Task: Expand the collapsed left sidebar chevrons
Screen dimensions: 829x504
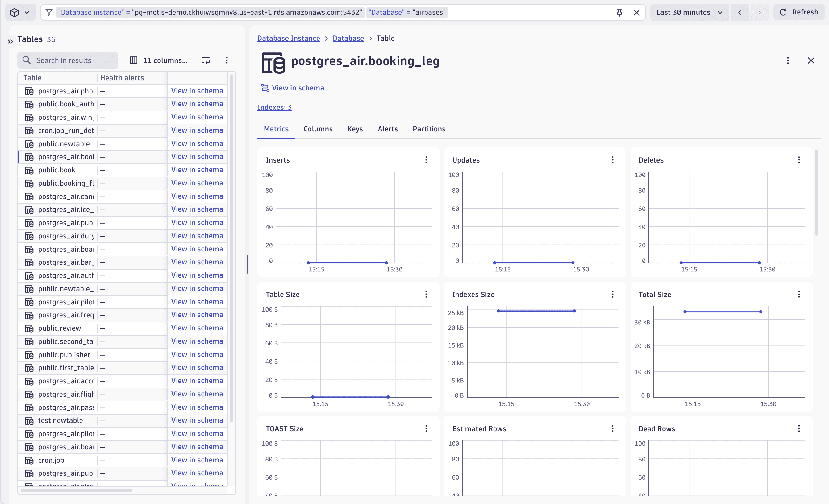Action: [x=10, y=42]
